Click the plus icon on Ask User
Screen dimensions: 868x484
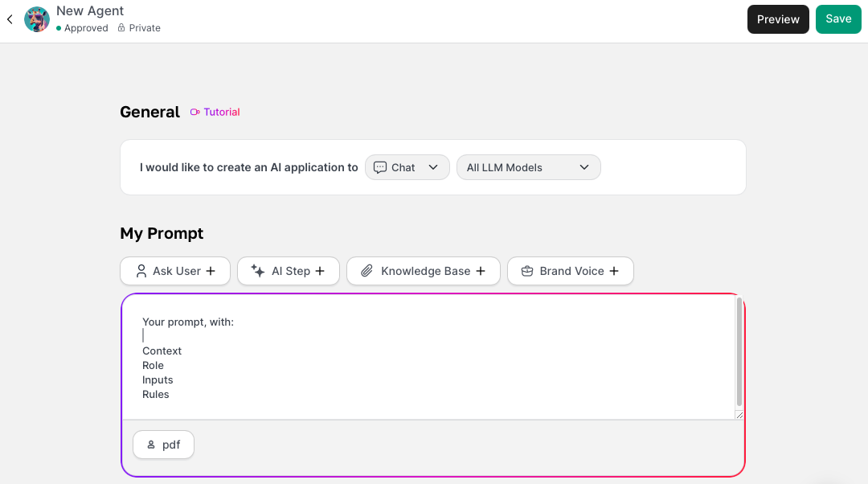tap(211, 271)
